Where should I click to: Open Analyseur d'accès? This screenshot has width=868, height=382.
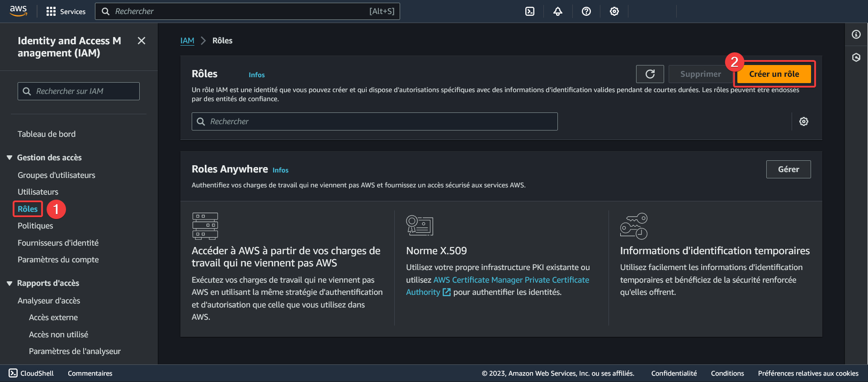coord(49,301)
